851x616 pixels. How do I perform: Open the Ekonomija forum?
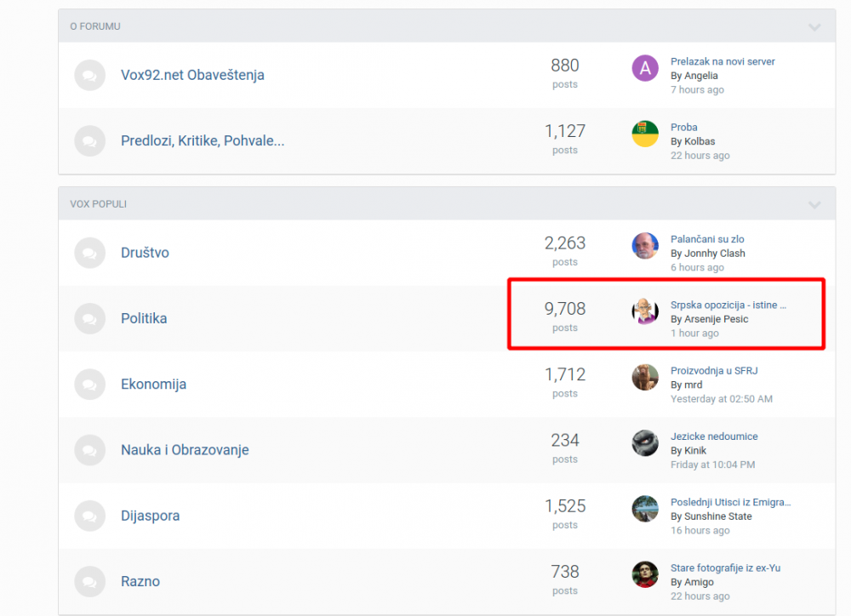pyautogui.click(x=153, y=384)
